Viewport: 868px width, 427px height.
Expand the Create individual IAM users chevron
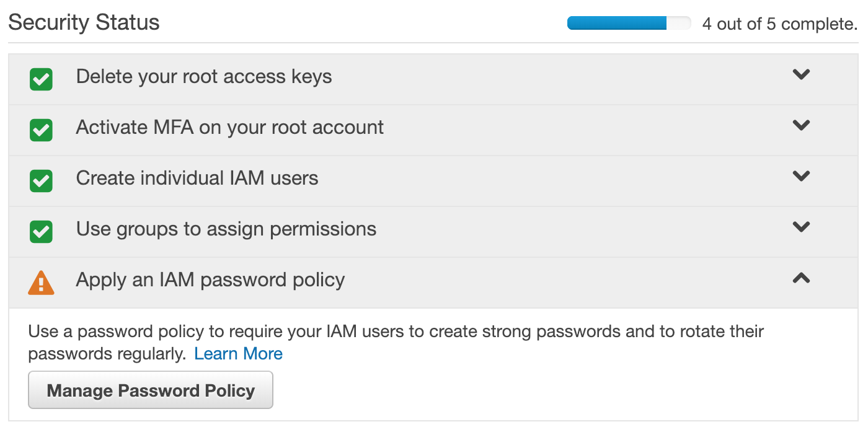801,176
